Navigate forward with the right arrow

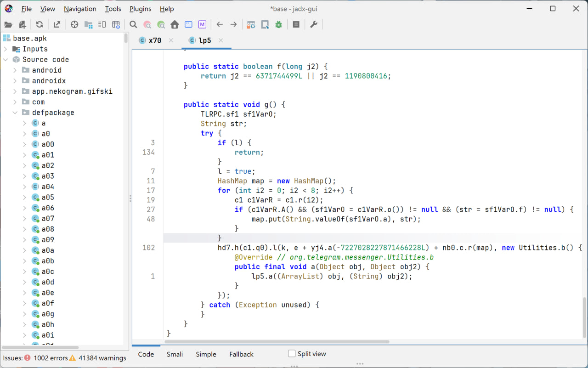(x=233, y=25)
